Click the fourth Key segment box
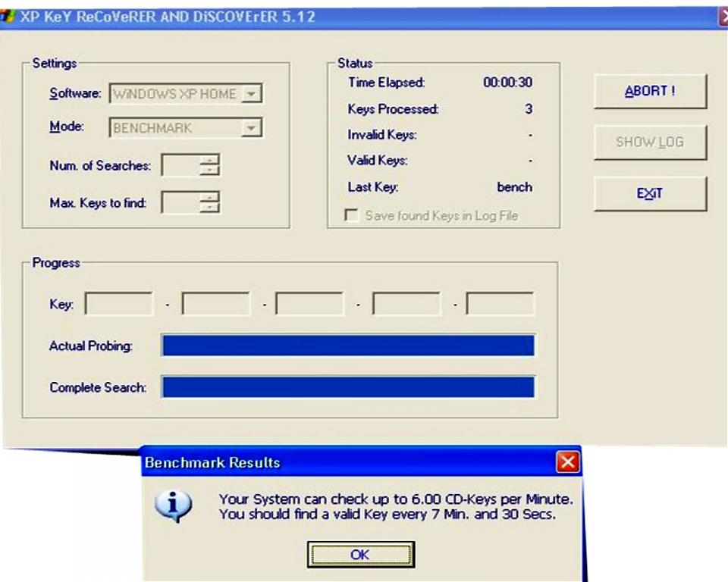 pyautogui.click(x=406, y=304)
